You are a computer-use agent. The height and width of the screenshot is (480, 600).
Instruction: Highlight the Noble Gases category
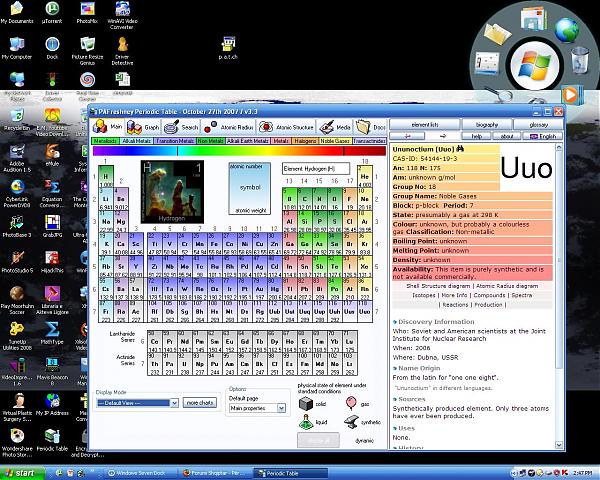[x=335, y=141]
